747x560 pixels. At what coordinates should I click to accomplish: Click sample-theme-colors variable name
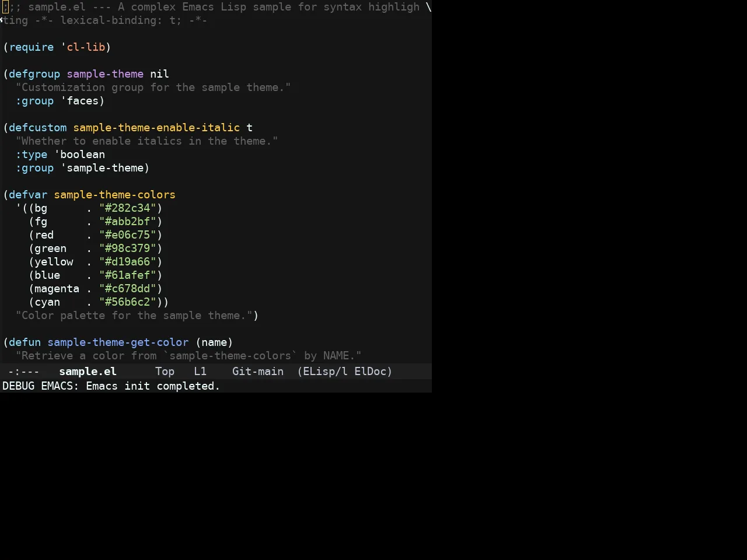pyautogui.click(x=114, y=195)
